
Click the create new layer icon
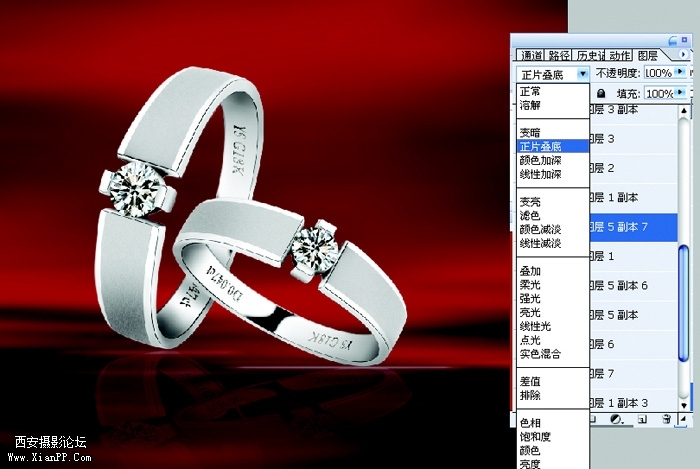(x=642, y=419)
